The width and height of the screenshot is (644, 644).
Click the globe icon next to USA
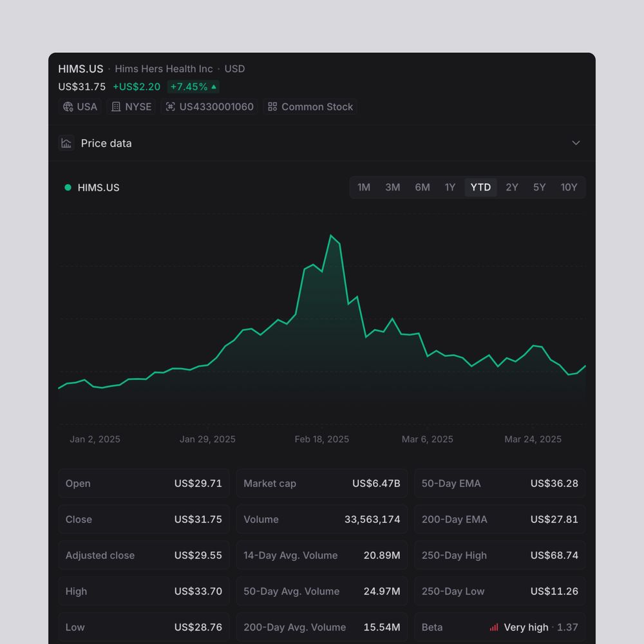tap(68, 107)
